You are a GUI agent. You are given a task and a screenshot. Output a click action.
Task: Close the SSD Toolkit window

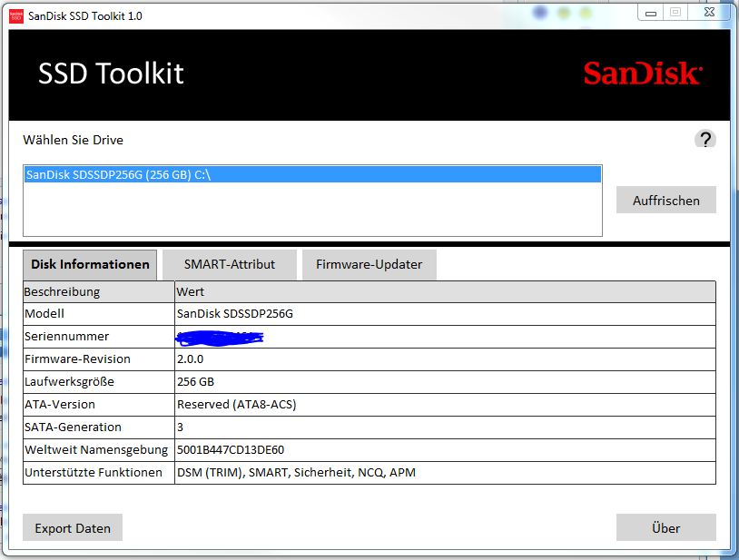(709, 12)
